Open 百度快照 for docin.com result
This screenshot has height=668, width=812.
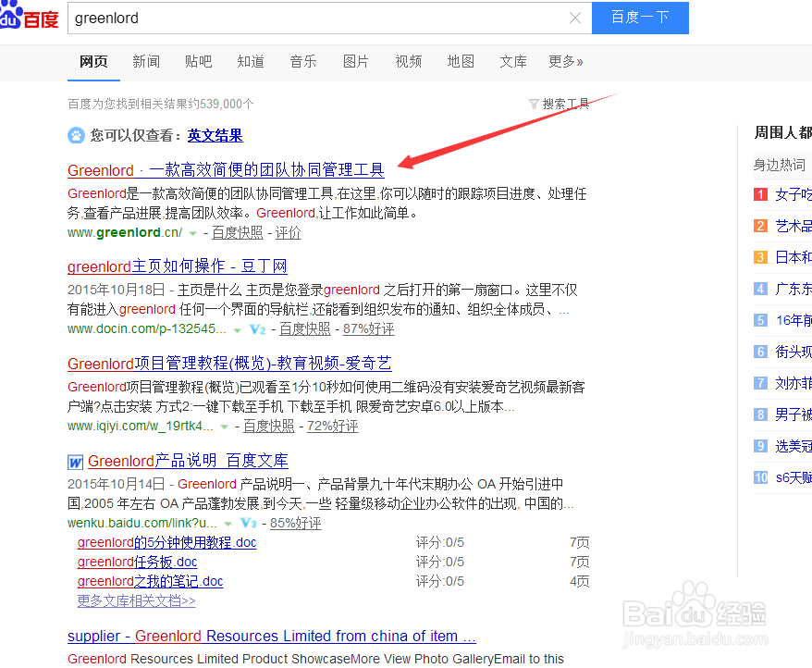tap(304, 329)
